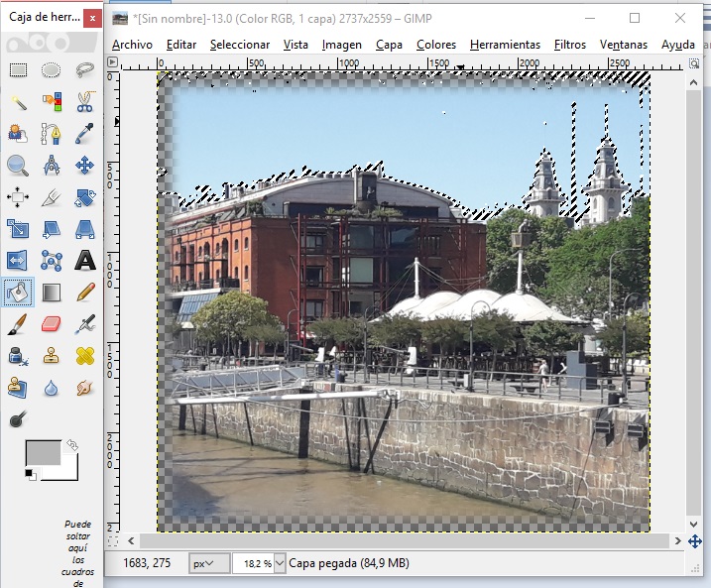
Task: Select the Perspective Clone tool
Action: click(18, 388)
